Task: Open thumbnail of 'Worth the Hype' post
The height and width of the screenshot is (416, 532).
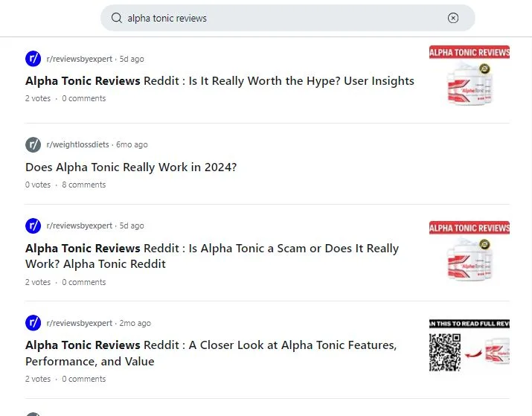Action: [469, 75]
